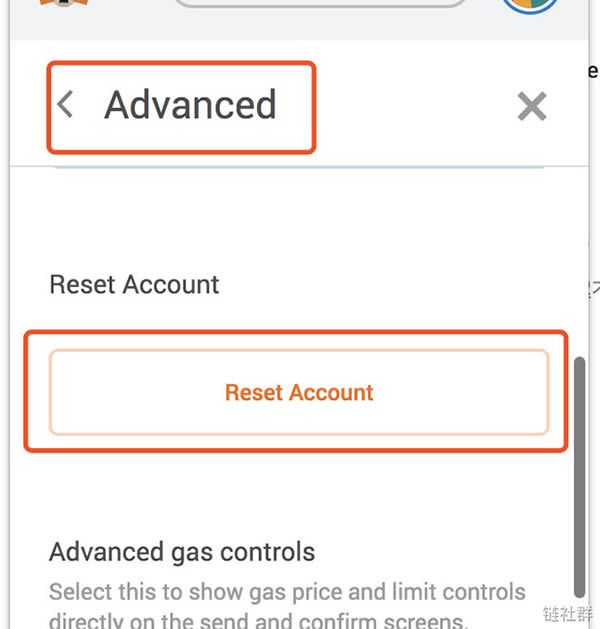
Task: Click the Advanced gas controls heading
Action: point(182,551)
